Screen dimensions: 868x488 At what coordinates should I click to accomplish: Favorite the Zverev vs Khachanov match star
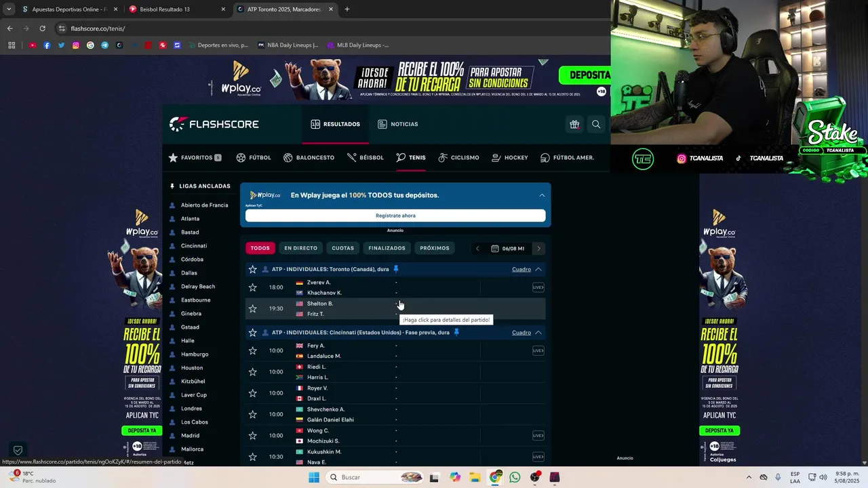tap(253, 287)
